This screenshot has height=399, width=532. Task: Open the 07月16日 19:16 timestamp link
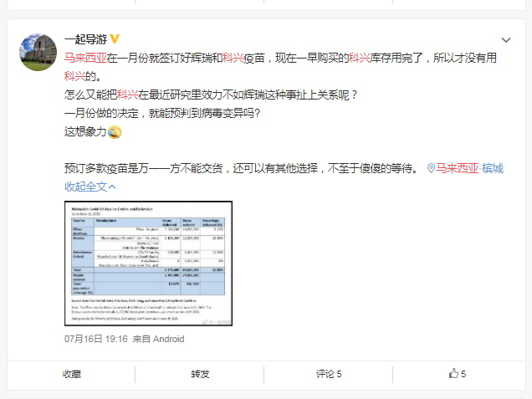pyautogui.click(x=96, y=339)
